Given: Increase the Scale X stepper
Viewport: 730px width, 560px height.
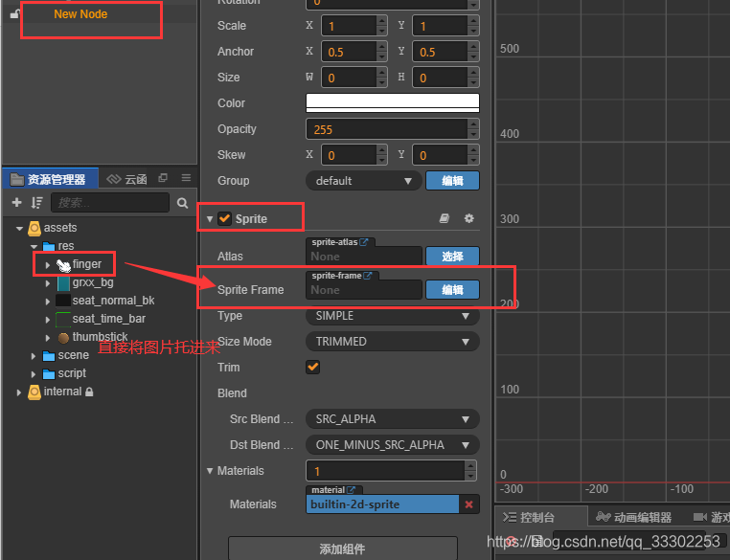Looking at the screenshot, I should pyautogui.click(x=381, y=20).
